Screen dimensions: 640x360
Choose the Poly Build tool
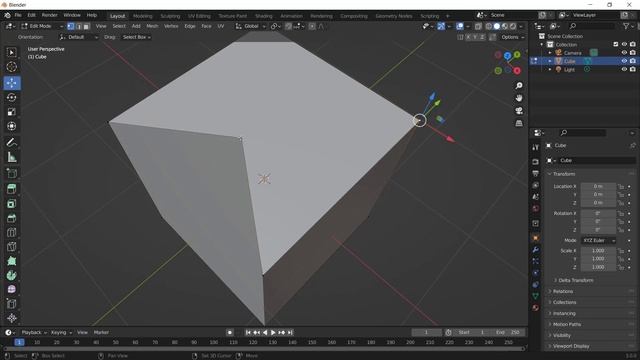(11, 261)
